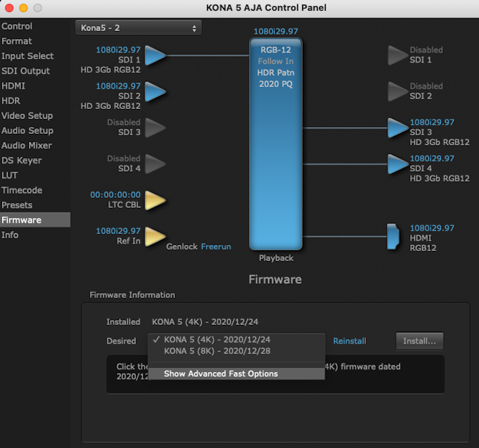Screen dimensions: 479x448
Task: Click the disabled SDI 1 output icon
Action: 398,55
